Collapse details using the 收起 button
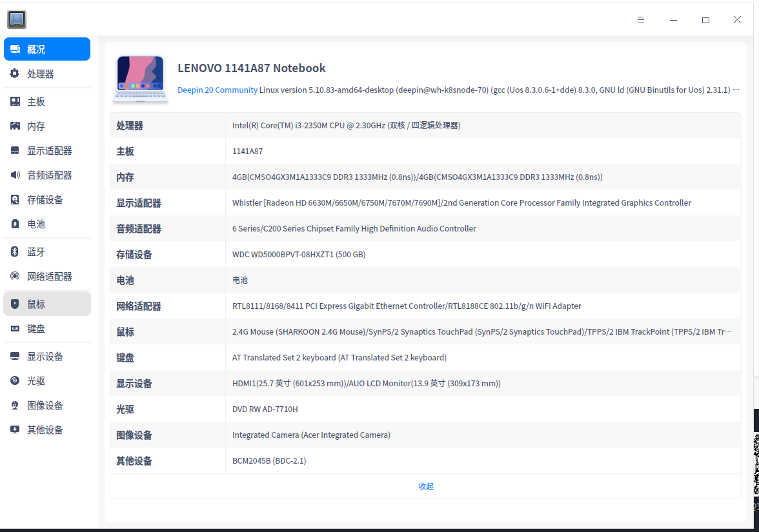Screen dimensions: 759x532 point(425,486)
